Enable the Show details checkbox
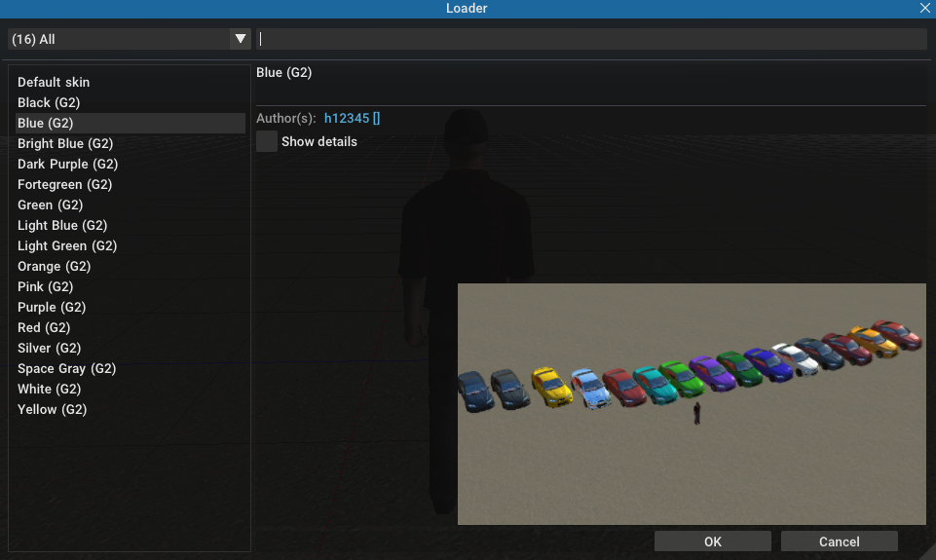This screenshot has width=936, height=560. 267,142
